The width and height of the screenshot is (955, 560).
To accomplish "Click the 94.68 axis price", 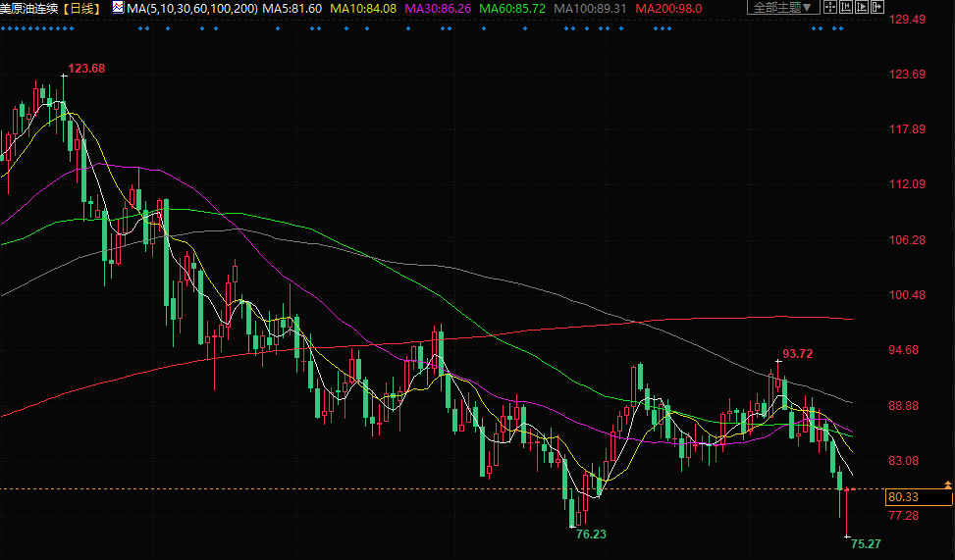I will click(x=903, y=350).
